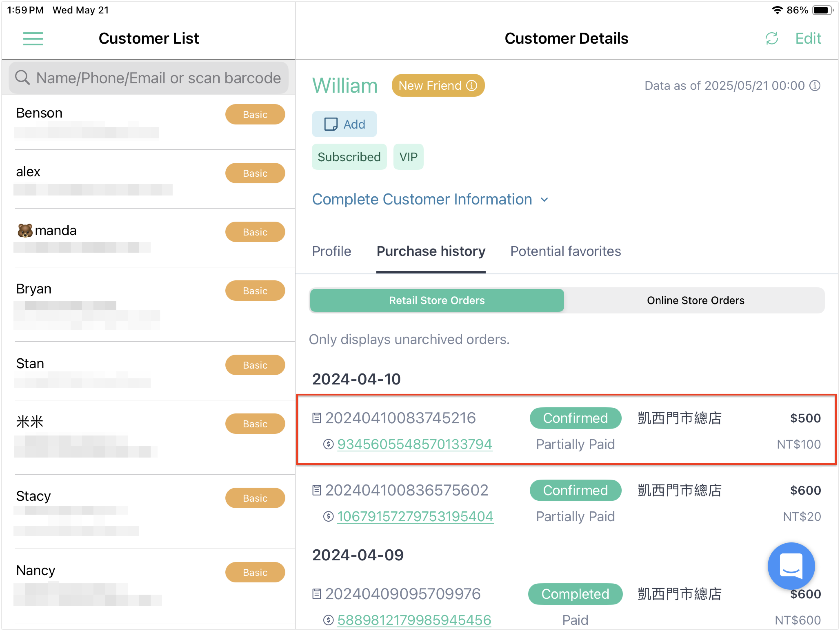Viewport: 840px width, 631px height.
Task: Tap Basic badge on alex row
Action: 255,173
